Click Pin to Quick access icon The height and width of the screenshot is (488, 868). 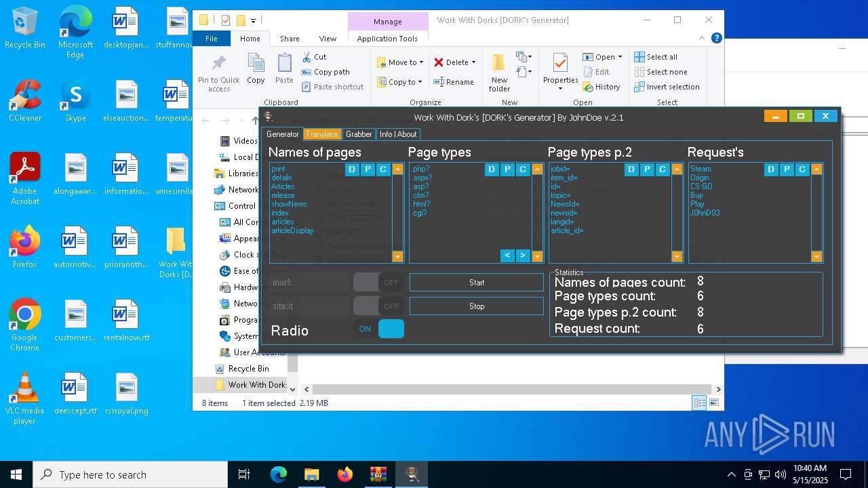coord(218,73)
